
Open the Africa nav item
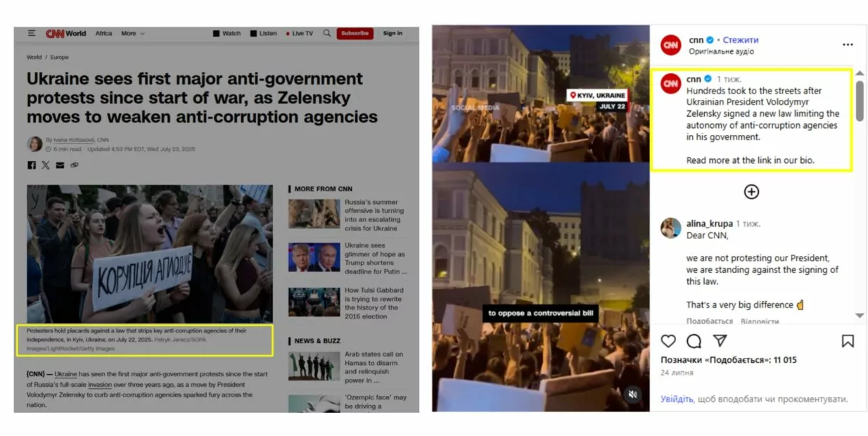pos(103,33)
